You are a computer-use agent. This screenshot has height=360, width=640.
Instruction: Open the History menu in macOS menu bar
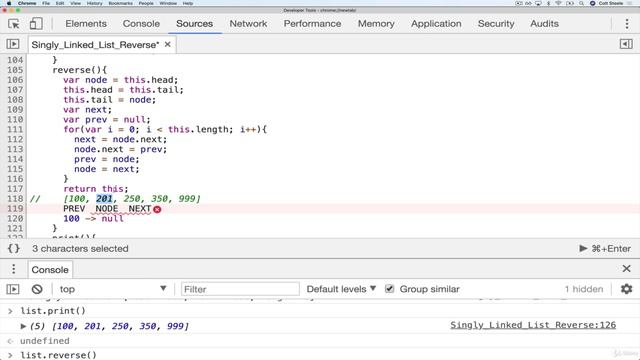point(95,3)
